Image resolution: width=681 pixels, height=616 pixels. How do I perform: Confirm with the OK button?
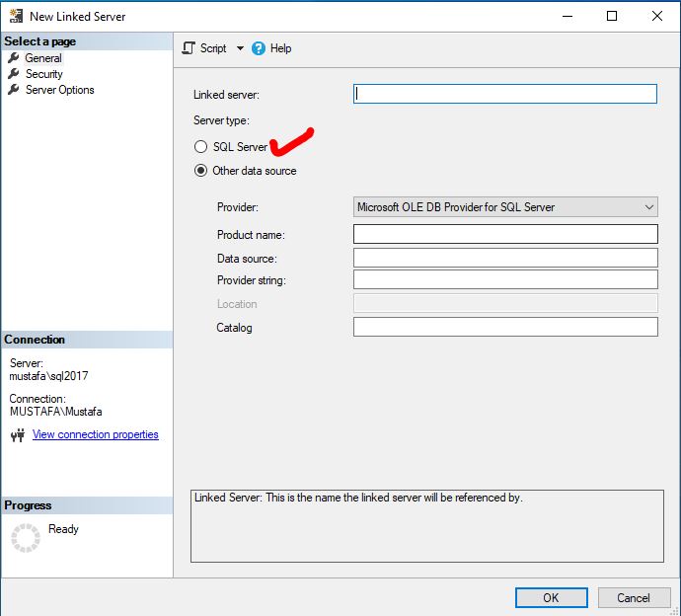point(551,598)
